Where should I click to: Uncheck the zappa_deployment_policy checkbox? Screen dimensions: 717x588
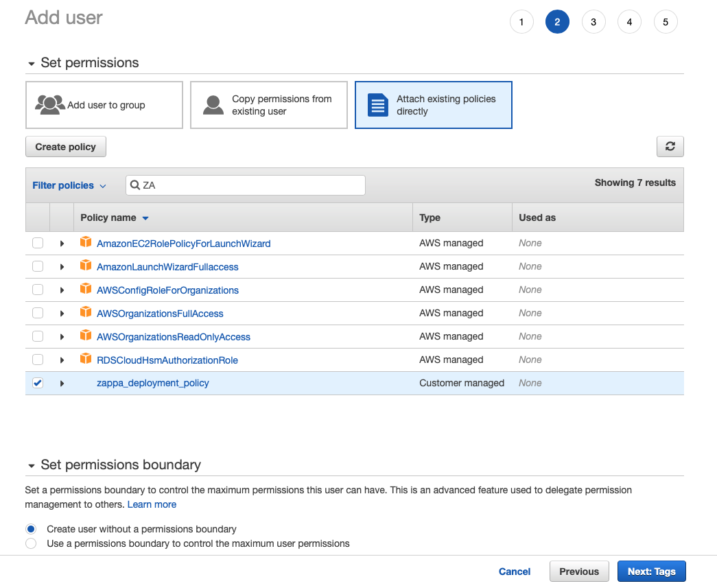[x=38, y=383]
